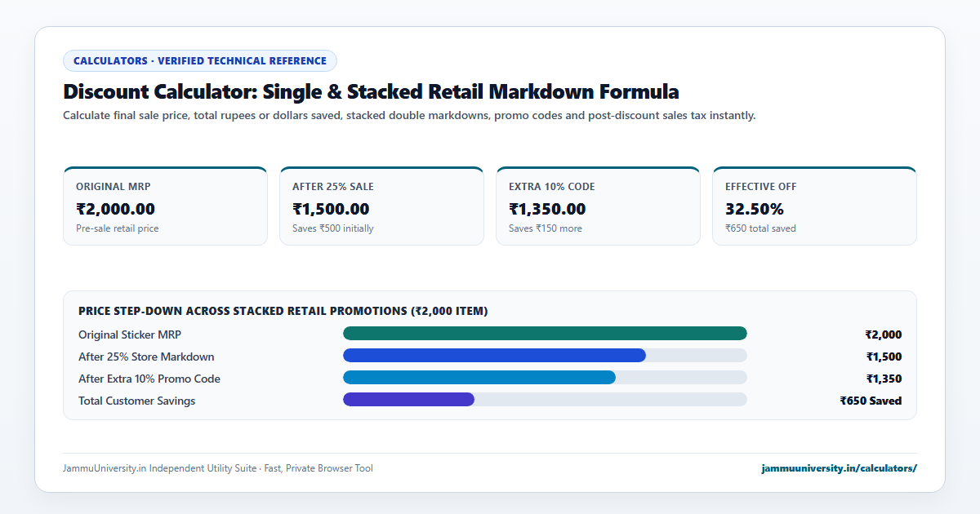Image resolution: width=980 pixels, height=514 pixels.
Task: Click the 'Pre-sale retail price' caption
Action: pos(118,228)
